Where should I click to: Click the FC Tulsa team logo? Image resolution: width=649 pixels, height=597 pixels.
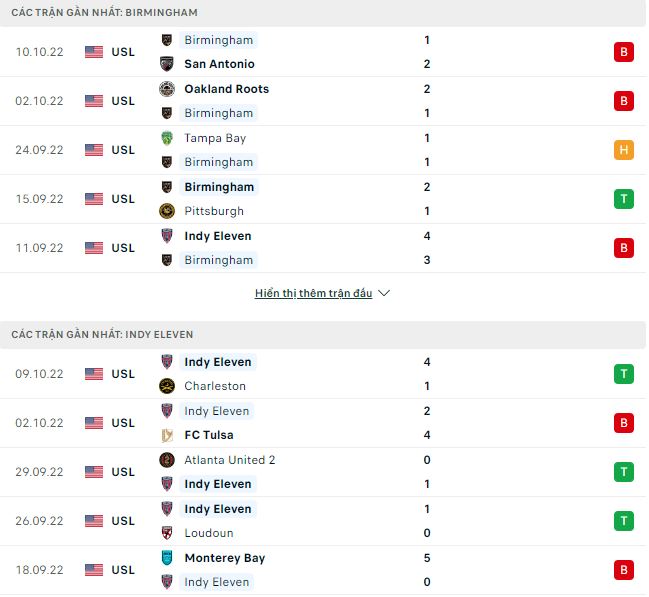(x=167, y=435)
